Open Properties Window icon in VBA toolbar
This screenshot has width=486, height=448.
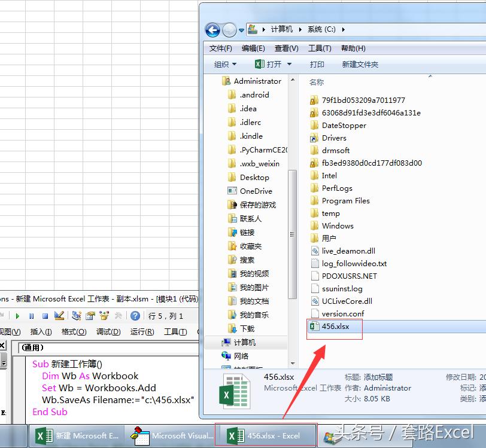point(90,316)
